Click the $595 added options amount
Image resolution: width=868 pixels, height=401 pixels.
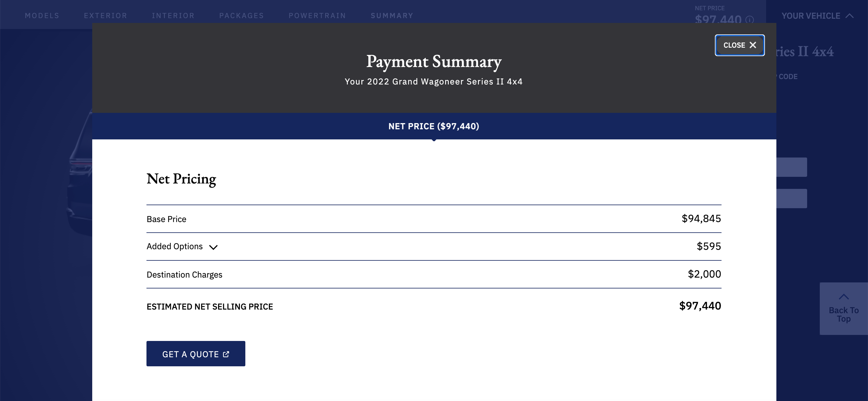tap(709, 246)
